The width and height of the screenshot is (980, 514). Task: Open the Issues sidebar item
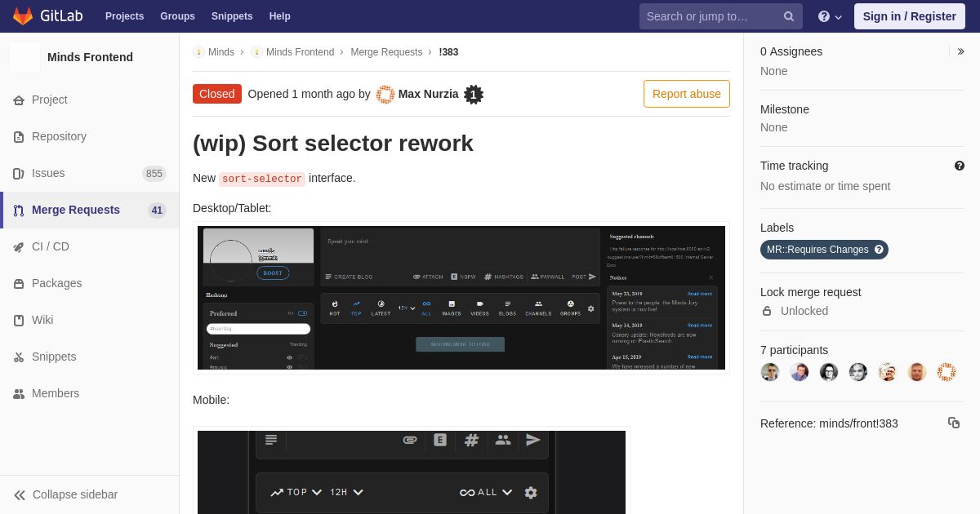[x=90, y=173]
